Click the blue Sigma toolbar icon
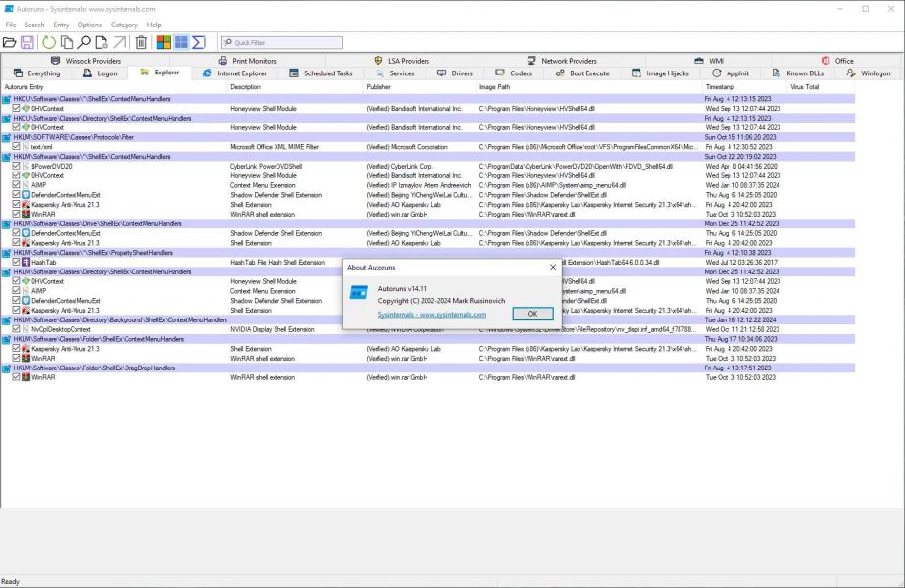 [x=198, y=42]
